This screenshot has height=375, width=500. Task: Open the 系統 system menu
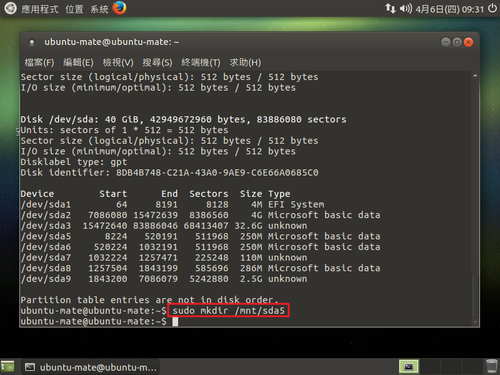pyautogui.click(x=99, y=9)
